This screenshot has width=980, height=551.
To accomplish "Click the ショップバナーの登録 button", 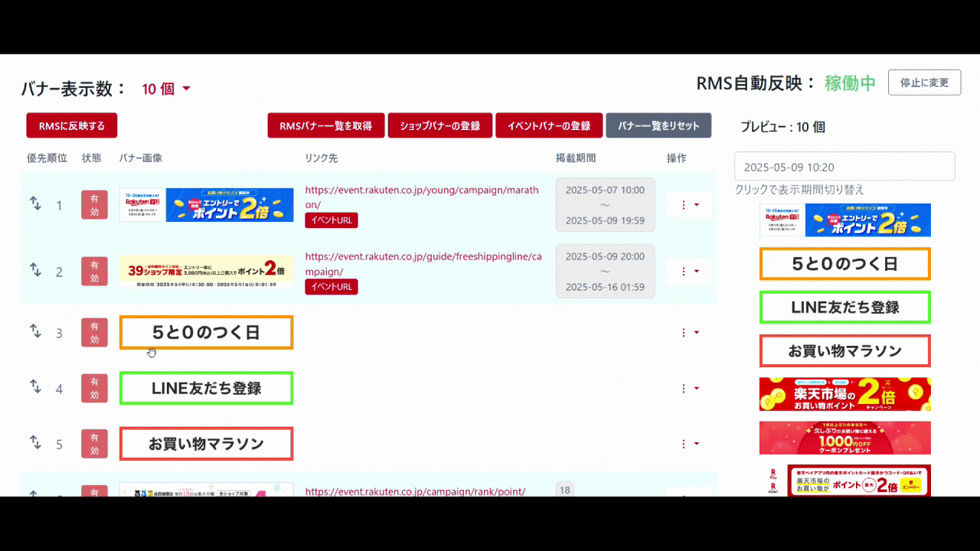I will pyautogui.click(x=440, y=126).
